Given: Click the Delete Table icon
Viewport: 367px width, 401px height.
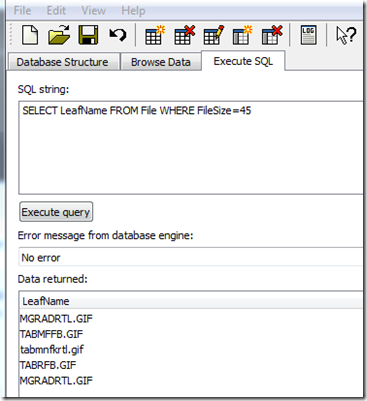Looking at the screenshot, I should (x=184, y=35).
